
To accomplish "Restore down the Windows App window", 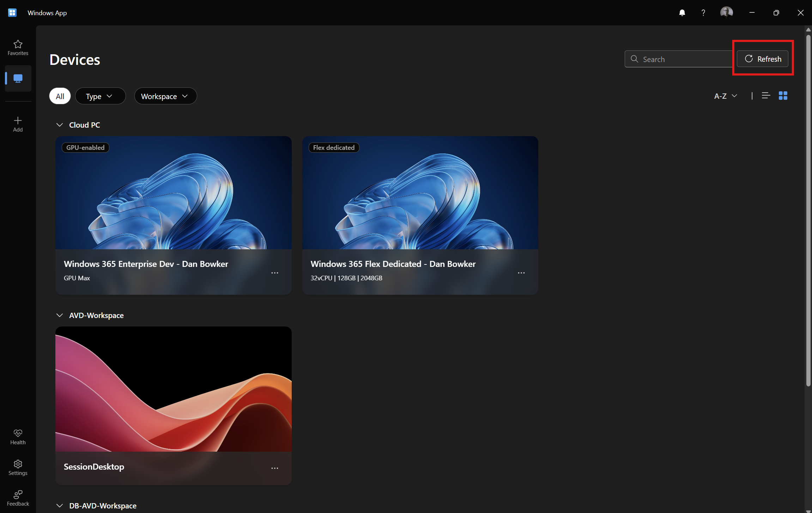I will [x=776, y=13].
